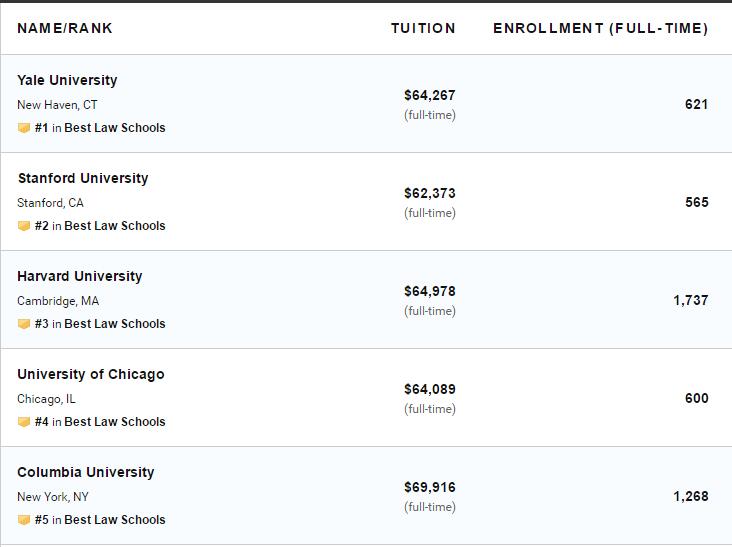Open the Stanford University school link
The height and width of the screenshot is (547, 732).
[82, 178]
